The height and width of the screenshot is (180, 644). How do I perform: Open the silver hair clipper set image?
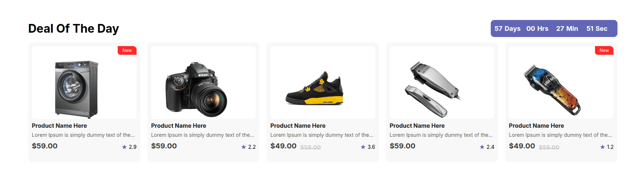432,89
